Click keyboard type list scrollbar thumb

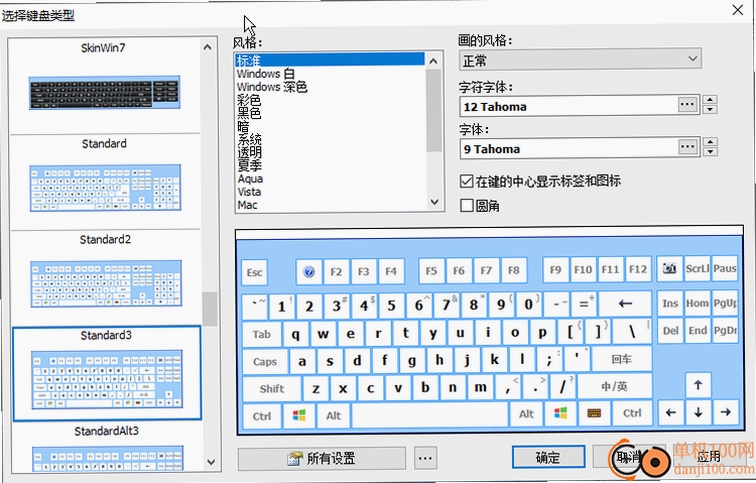209,309
